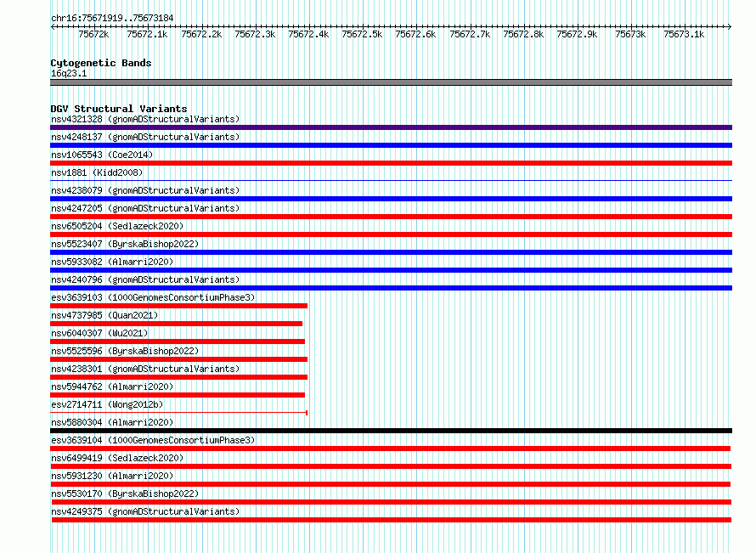Click the Cytogenetic Bands track title
This screenshot has width=756, height=553.
101,63
